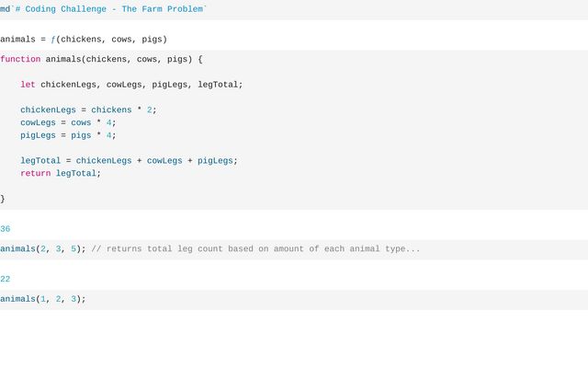Click the output value 22
588x368 pixels.
tap(6, 279)
